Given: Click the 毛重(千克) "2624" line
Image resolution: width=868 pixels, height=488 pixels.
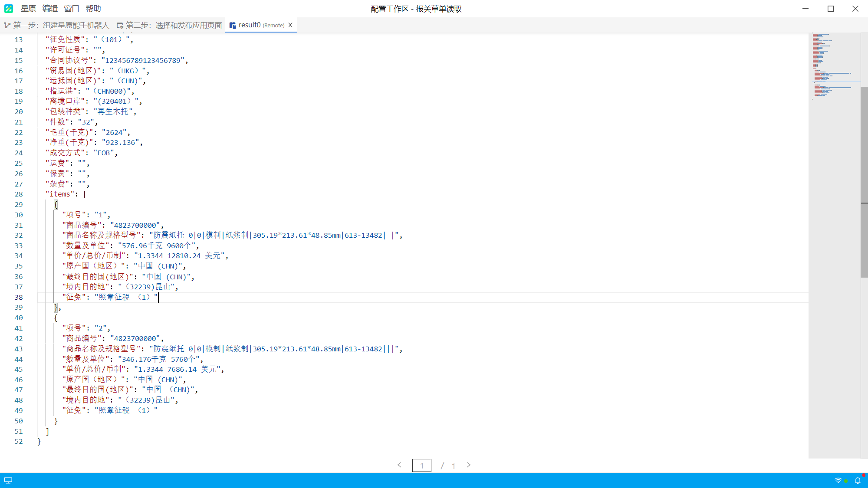Looking at the screenshot, I should click(88, 132).
